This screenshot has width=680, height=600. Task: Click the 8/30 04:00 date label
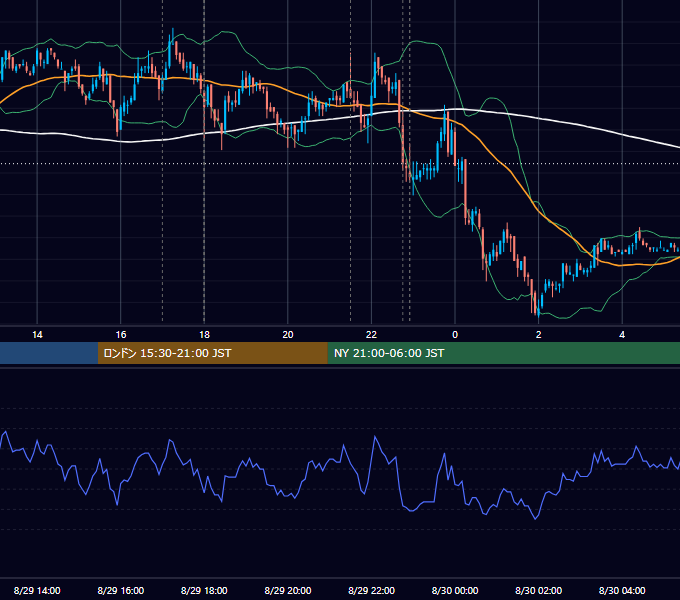(x=622, y=590)
